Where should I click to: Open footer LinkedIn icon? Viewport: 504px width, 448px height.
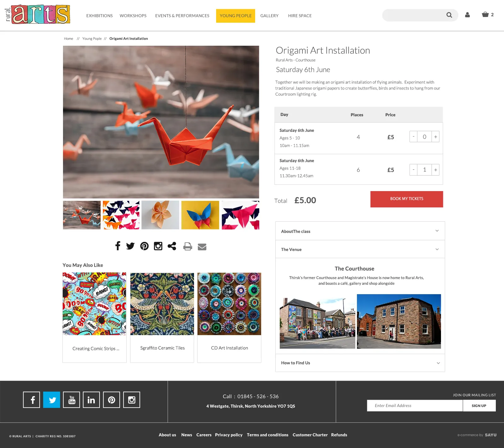tap(91, 400)
